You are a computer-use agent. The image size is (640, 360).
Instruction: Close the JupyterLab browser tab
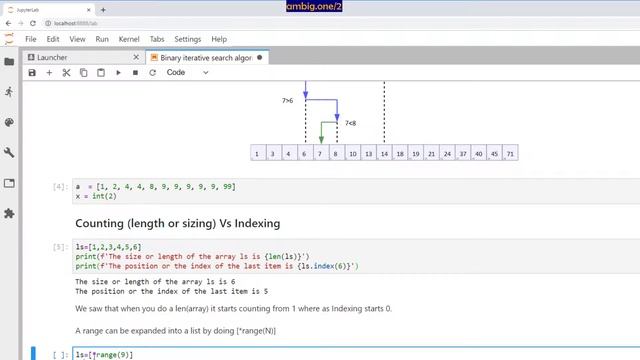click(x=89, y=10)
